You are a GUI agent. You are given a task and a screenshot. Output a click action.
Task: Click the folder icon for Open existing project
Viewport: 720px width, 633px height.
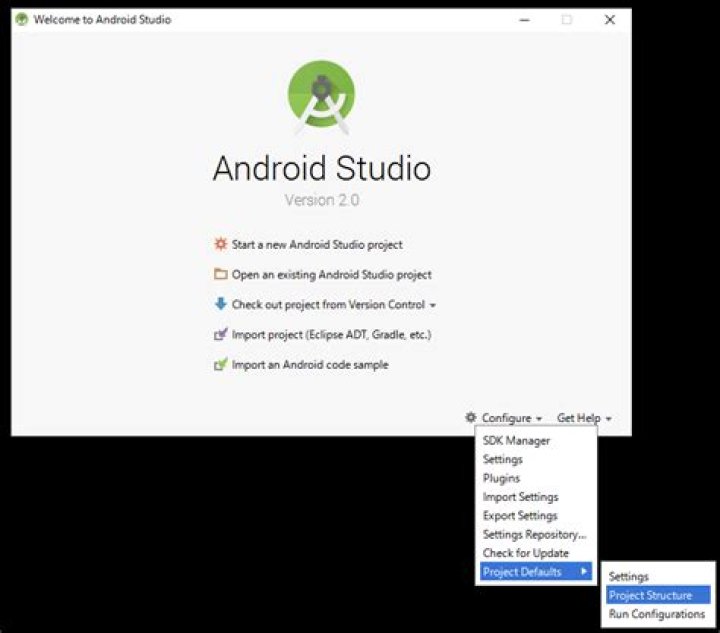220,274
